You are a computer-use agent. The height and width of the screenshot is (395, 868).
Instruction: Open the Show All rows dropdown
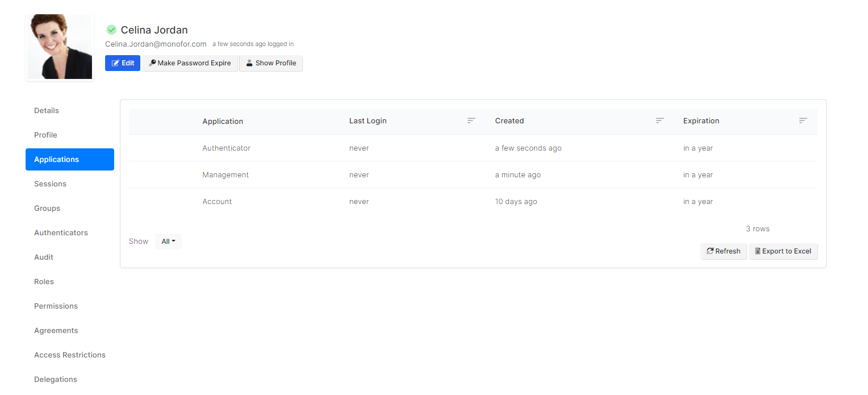(168, 242)
